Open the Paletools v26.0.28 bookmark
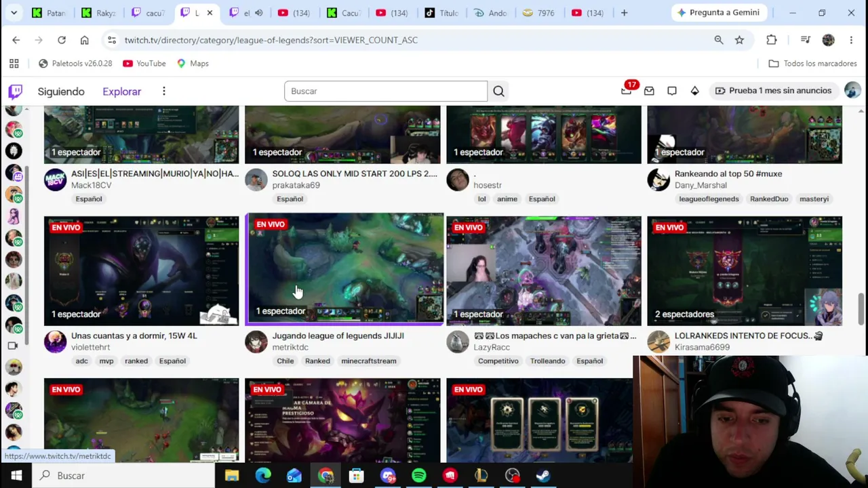The width and height of the screenshot is (868, 488). coord(75,64)
